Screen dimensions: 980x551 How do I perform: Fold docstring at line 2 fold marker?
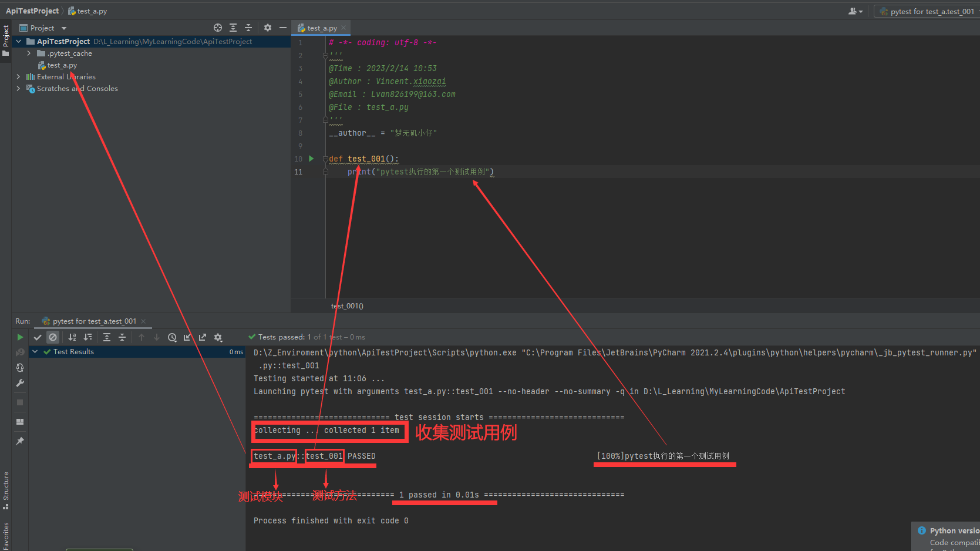(325, 55)
